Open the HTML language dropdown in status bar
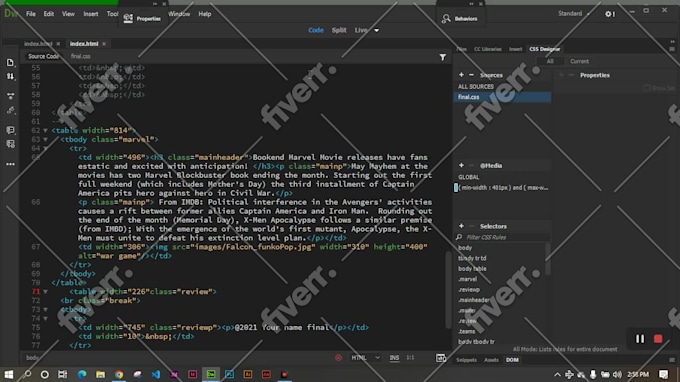 pyautogui.click(x=366, y=358)
